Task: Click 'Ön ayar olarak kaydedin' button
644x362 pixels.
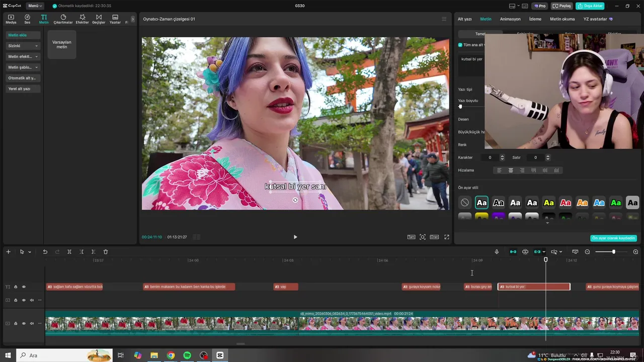Action: 613,238
